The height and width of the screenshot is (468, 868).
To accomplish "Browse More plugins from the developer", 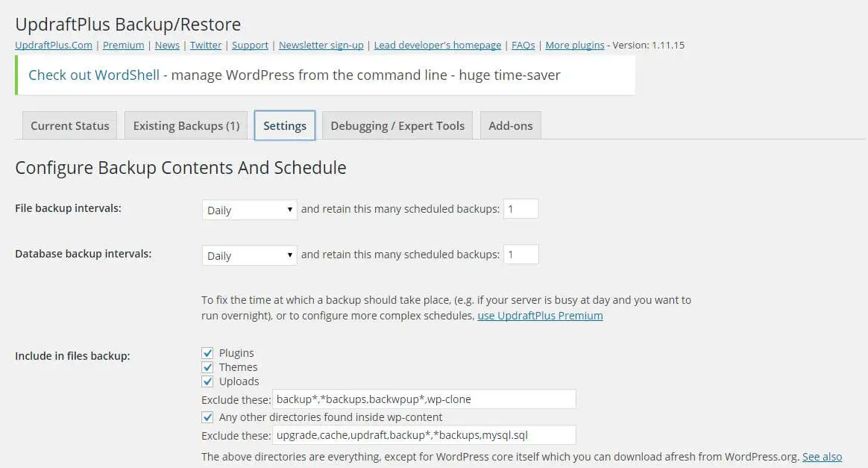I will click(574, 45).
